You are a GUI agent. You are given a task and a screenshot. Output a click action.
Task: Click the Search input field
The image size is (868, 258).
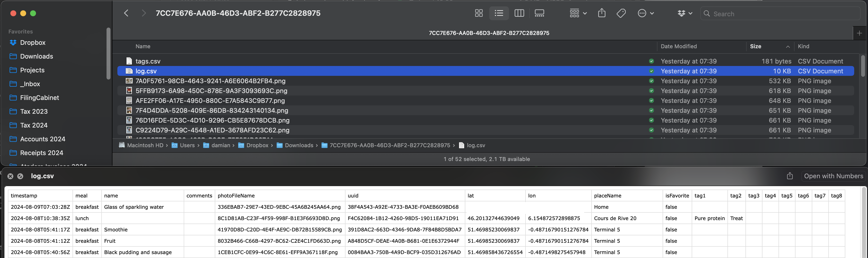tap(782, 14)
